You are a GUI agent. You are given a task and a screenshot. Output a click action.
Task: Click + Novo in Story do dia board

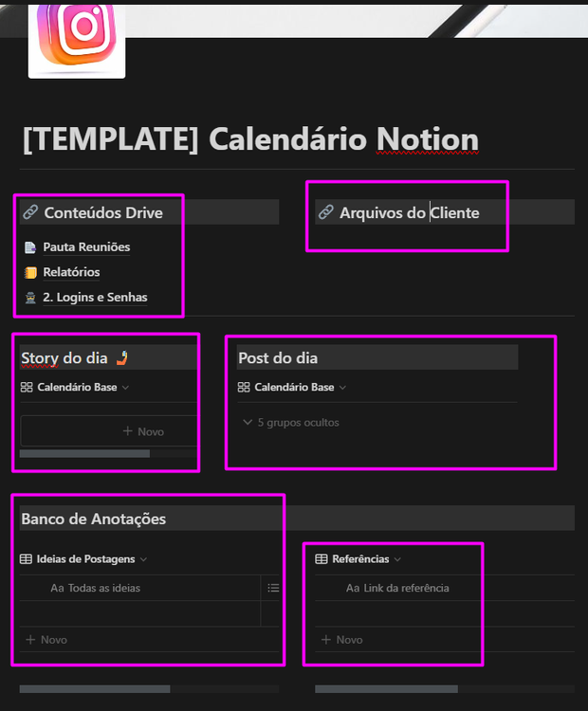coord(143,431)
